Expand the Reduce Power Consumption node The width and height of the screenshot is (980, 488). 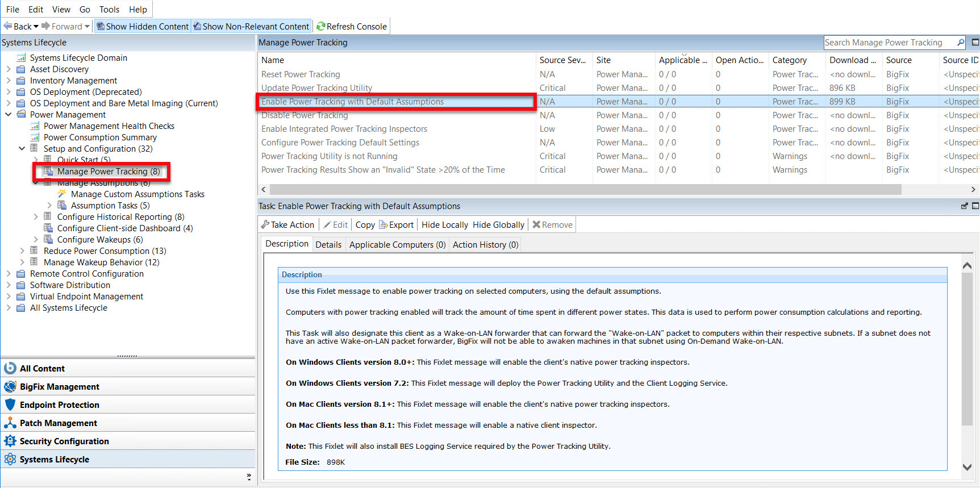coord(22,251)
